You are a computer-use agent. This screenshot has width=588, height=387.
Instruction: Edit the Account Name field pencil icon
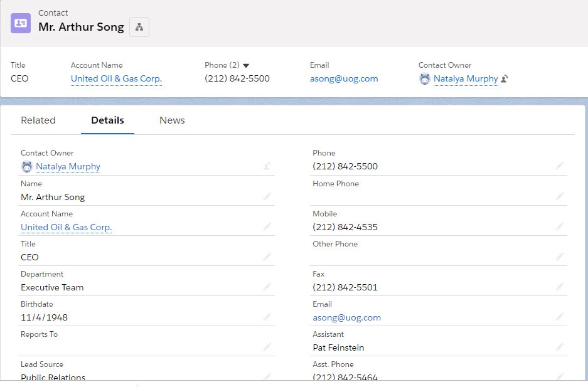pyautogui.click(x=267, y=226)
